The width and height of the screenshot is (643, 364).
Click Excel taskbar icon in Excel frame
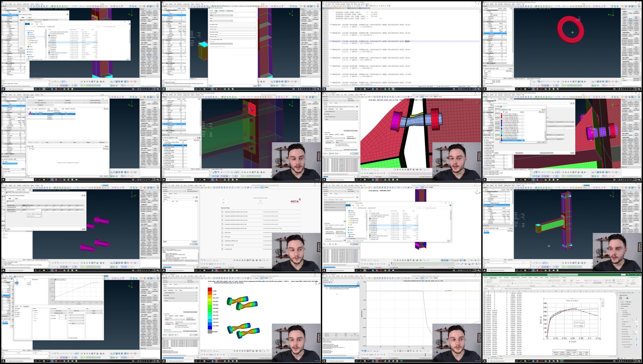tap(562, 361)
